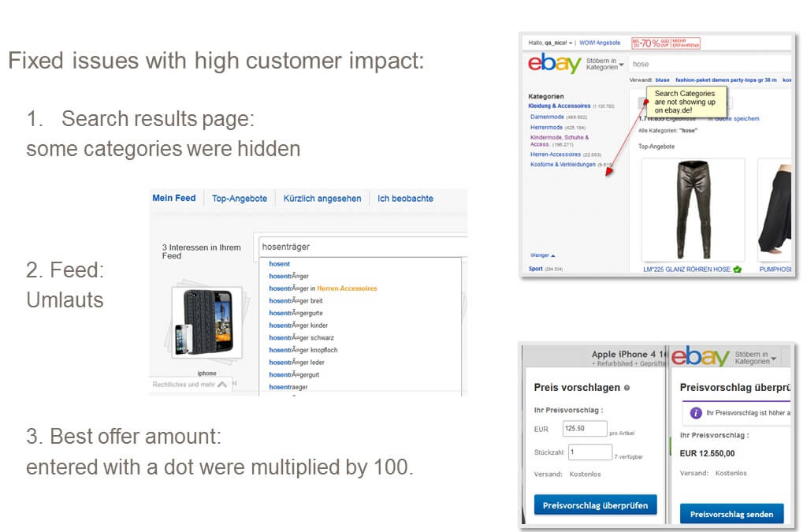Click the EUR price input showing 125.50

[x=584, y=429]
